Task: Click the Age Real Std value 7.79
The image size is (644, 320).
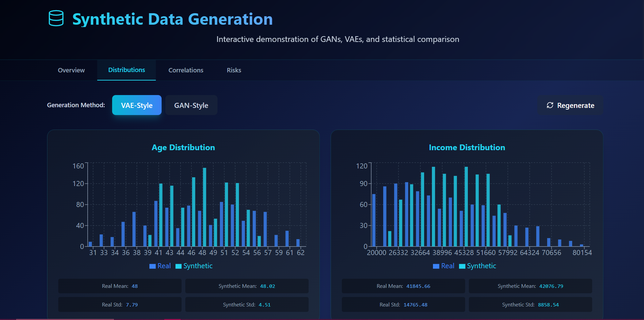Action: [132, 305]
